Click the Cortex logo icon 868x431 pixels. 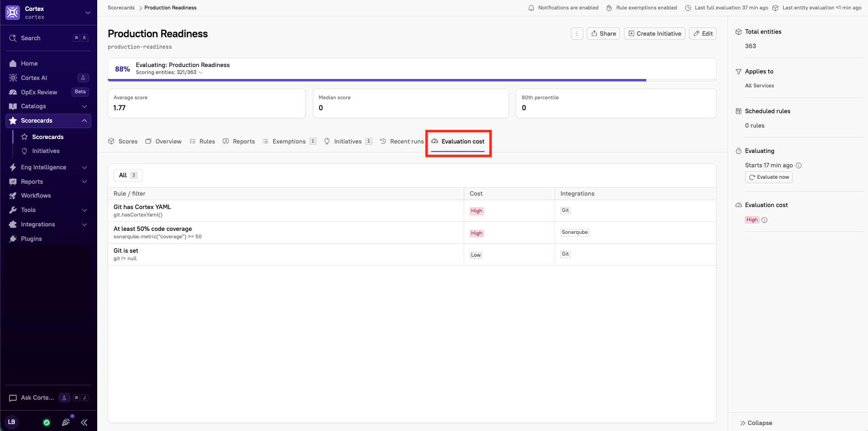(12, 12)
